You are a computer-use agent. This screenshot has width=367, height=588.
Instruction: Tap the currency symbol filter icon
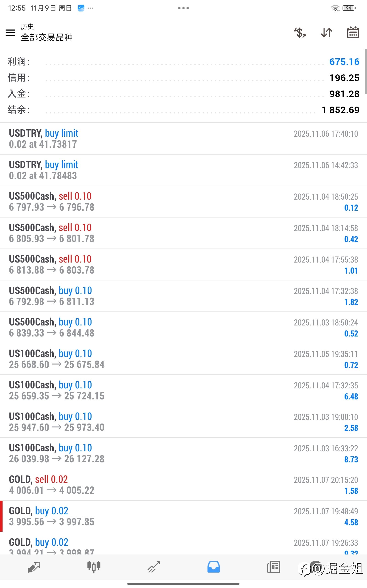pos(300,33)
